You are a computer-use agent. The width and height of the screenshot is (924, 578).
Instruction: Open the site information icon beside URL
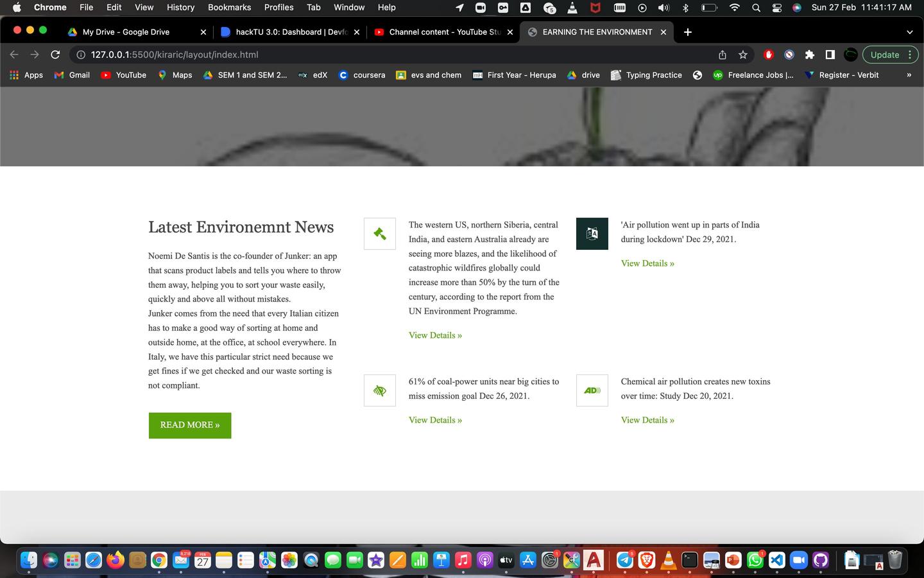(x=81, y=55)
